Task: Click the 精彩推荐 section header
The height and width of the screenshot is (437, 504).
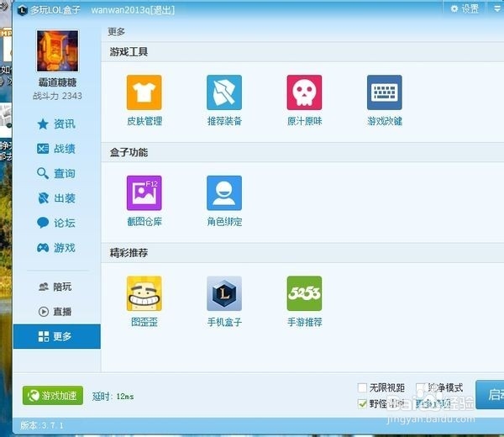Action: (129, 253)
